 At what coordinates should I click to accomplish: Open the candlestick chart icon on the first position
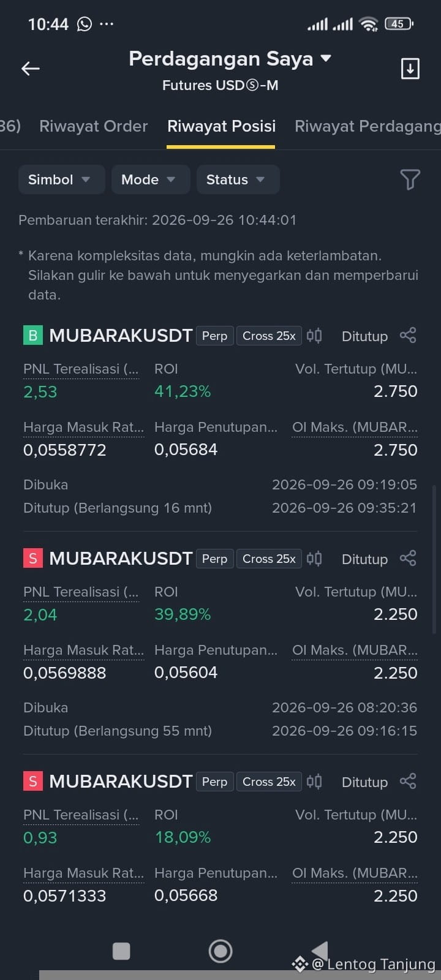[314, 336]
